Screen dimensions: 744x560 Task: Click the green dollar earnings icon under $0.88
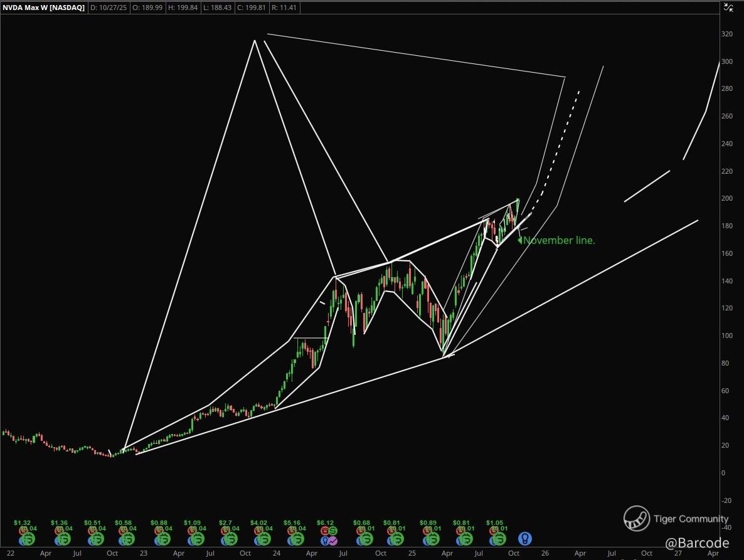[163, 539]
